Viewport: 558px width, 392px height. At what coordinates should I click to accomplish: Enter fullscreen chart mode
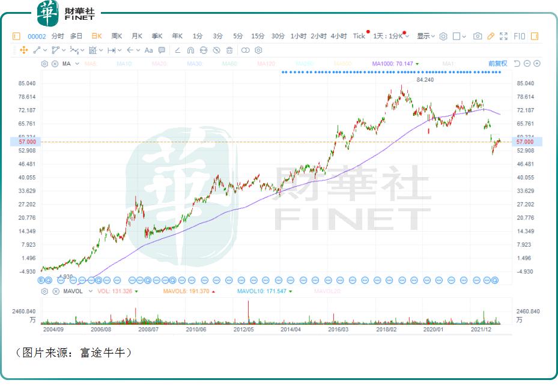(x=504, y=36)
